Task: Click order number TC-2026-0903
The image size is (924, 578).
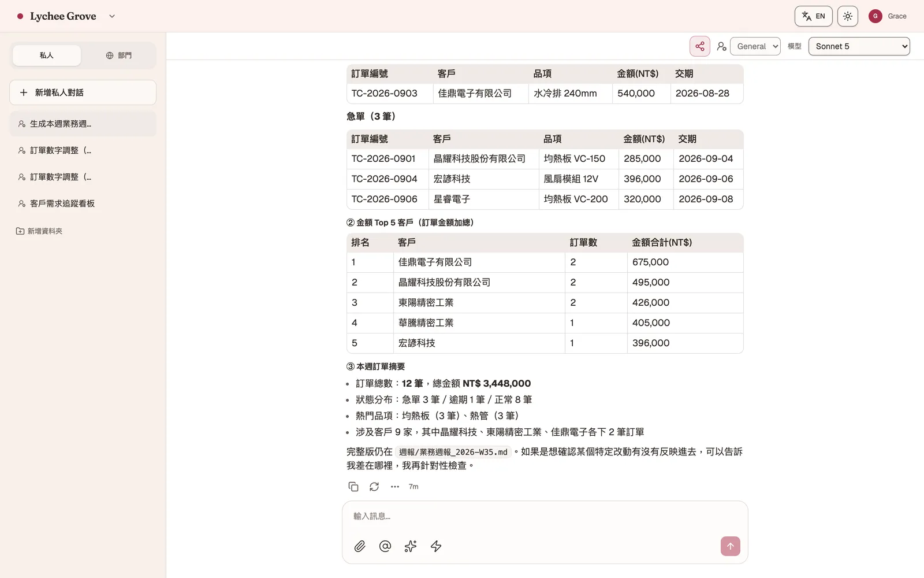Action: 384,93
